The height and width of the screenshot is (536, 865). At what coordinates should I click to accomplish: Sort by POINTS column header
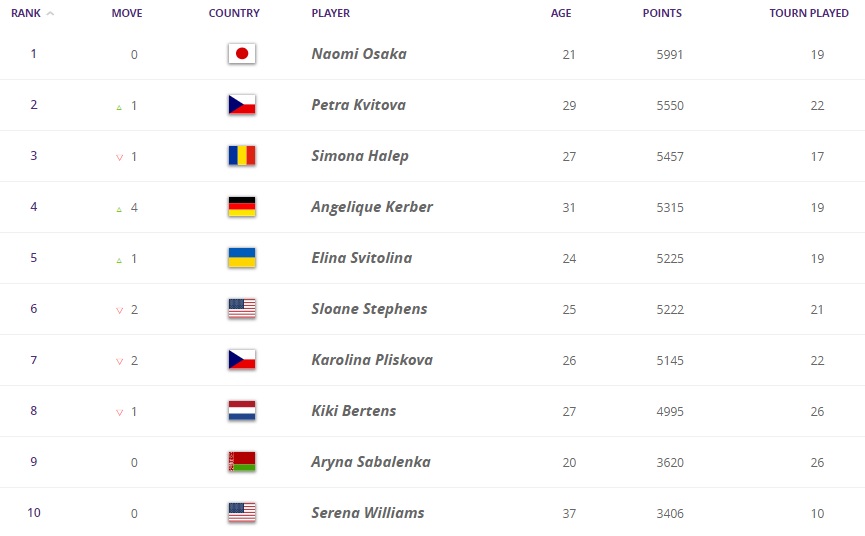pos(662,14)
